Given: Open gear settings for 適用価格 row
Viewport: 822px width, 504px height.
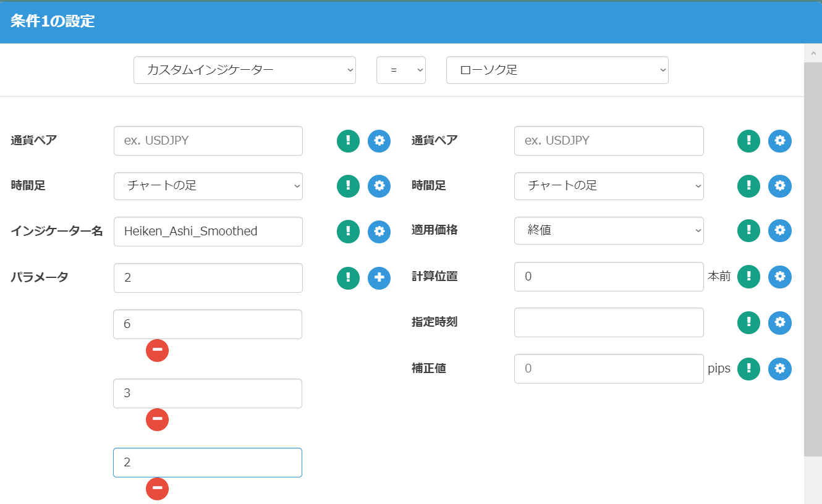Looking at the screenshot, I should 780,230.
